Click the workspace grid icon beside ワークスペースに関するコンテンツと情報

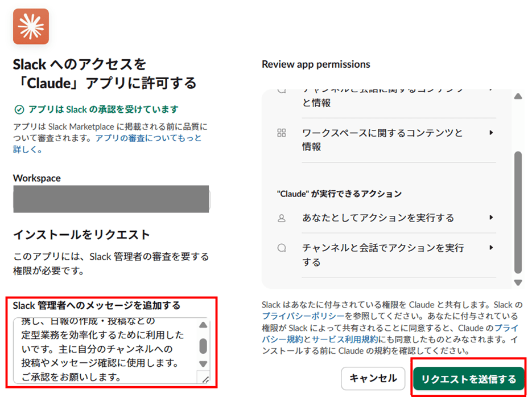click(x=282, y=133)
